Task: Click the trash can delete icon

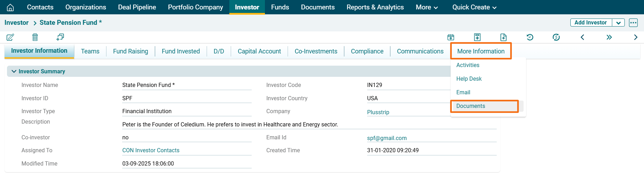Action: [x=35, y=37]
